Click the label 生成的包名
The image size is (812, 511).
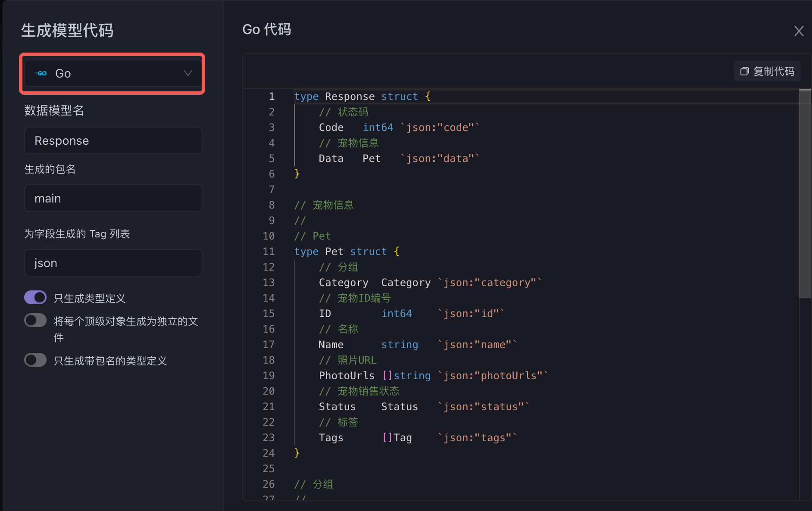click(50, 169)
